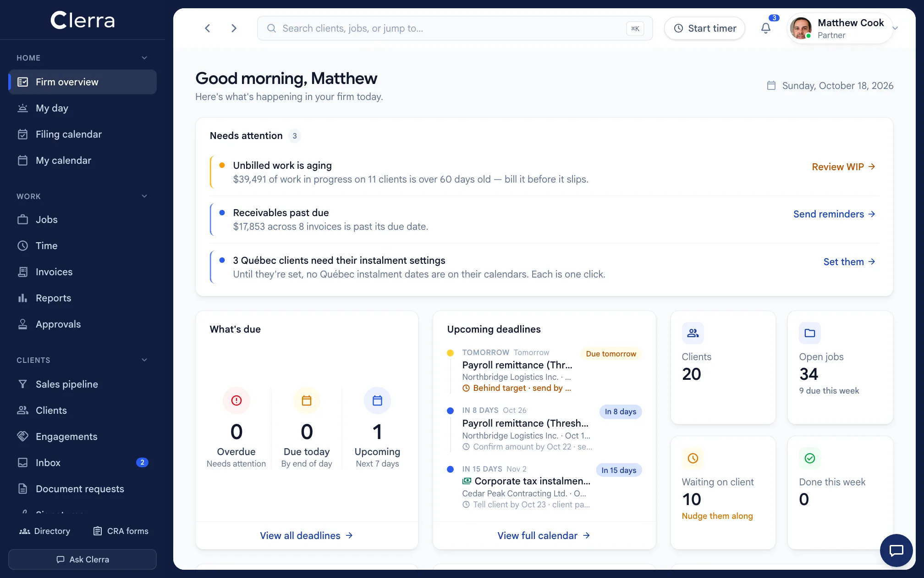
Task: Focus the search clients or jobs field
Action: (455, 28)
